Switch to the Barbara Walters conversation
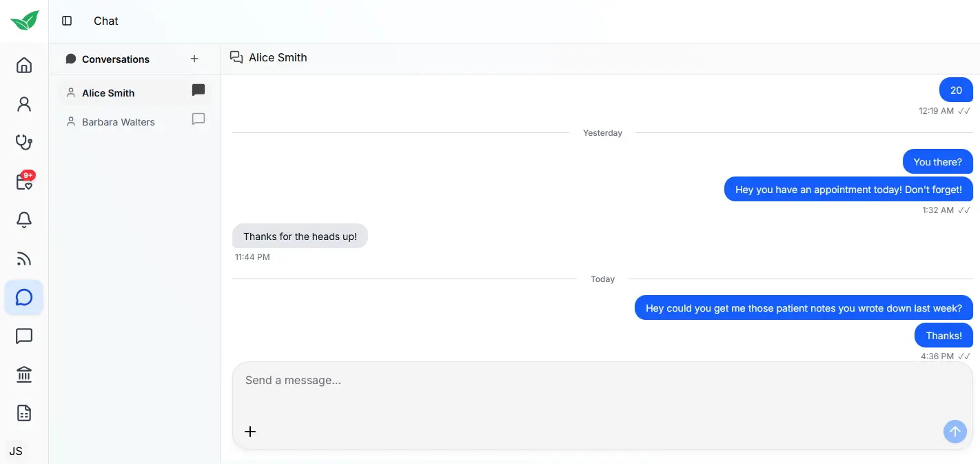 tap(118, 121)
